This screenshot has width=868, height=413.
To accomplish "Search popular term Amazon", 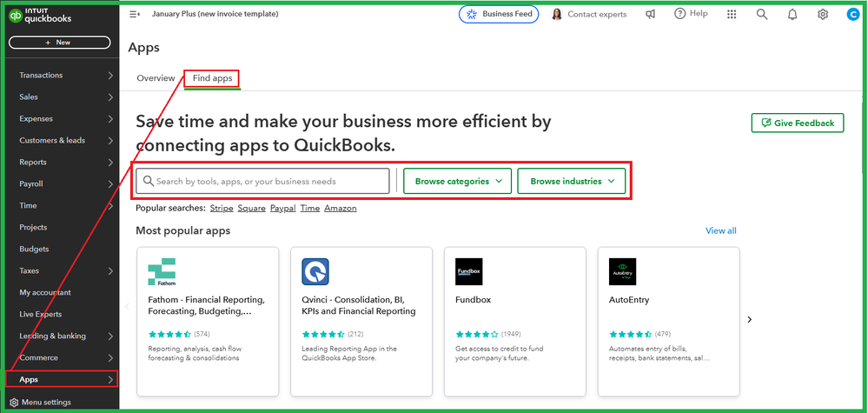I will point(341,209).
